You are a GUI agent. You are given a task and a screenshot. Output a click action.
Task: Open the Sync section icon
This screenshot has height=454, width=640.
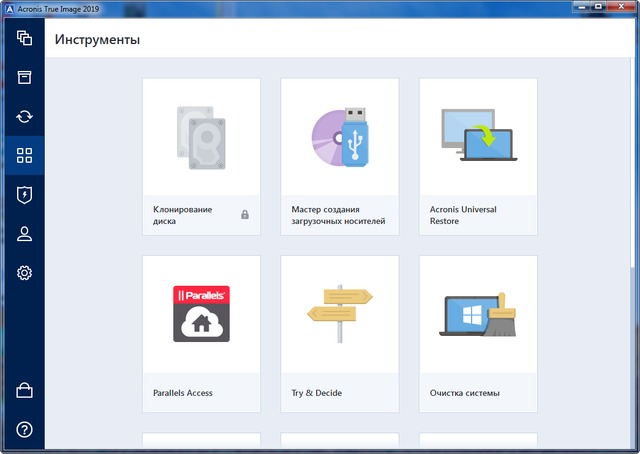click(25, 117)
